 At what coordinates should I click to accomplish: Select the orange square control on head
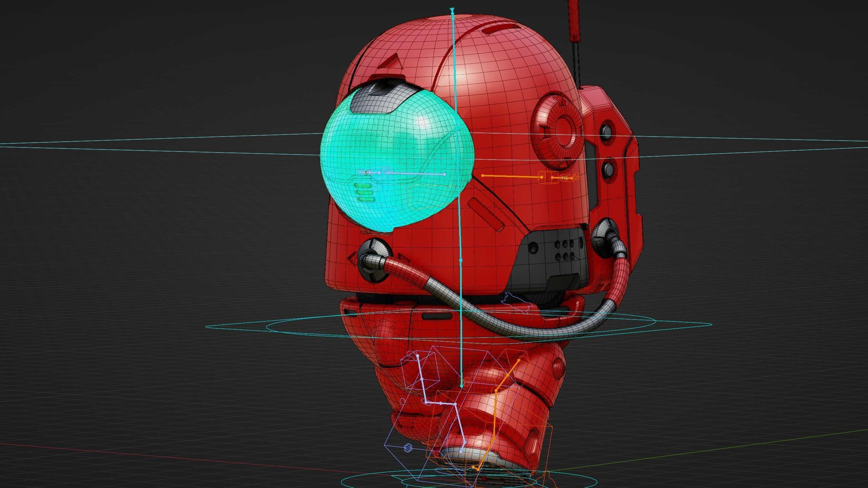(548, 177)
